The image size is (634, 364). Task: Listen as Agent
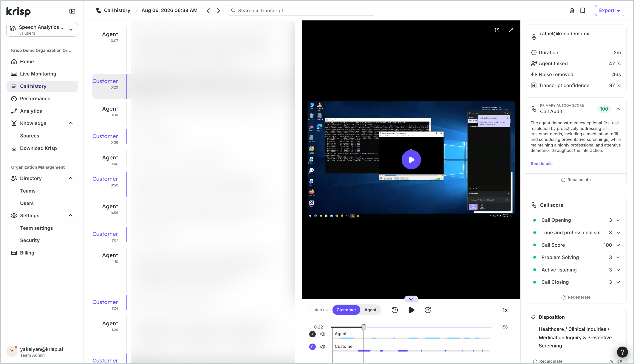[370, 310]
